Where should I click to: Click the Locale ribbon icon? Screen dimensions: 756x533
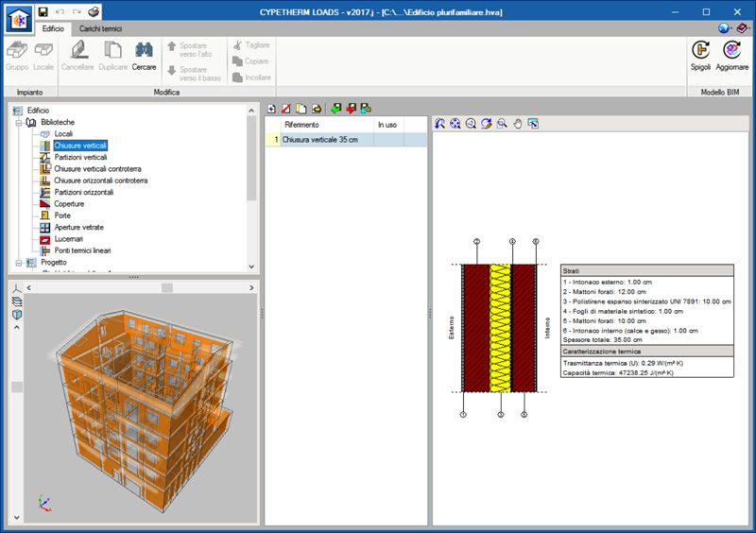43,51
